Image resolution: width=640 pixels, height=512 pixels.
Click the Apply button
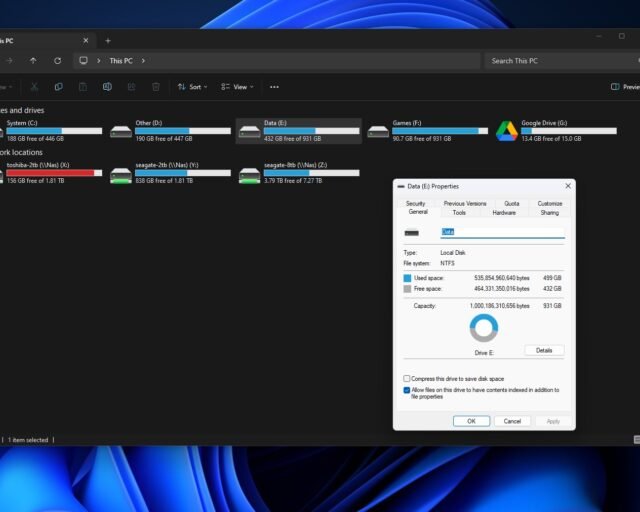[x=553, y=421]
